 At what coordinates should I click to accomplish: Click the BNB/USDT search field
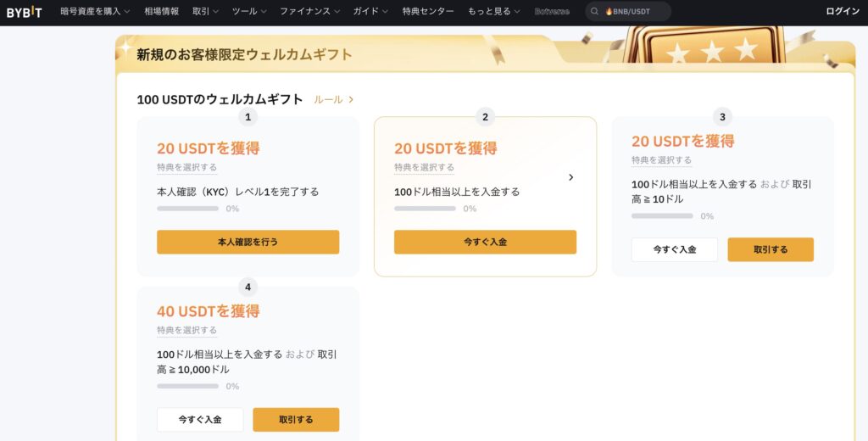636,12
